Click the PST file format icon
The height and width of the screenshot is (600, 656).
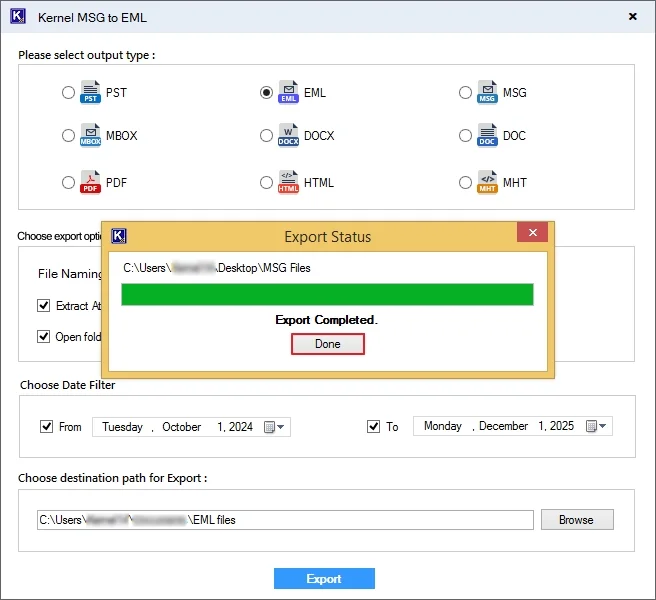(x=90, y=93)
